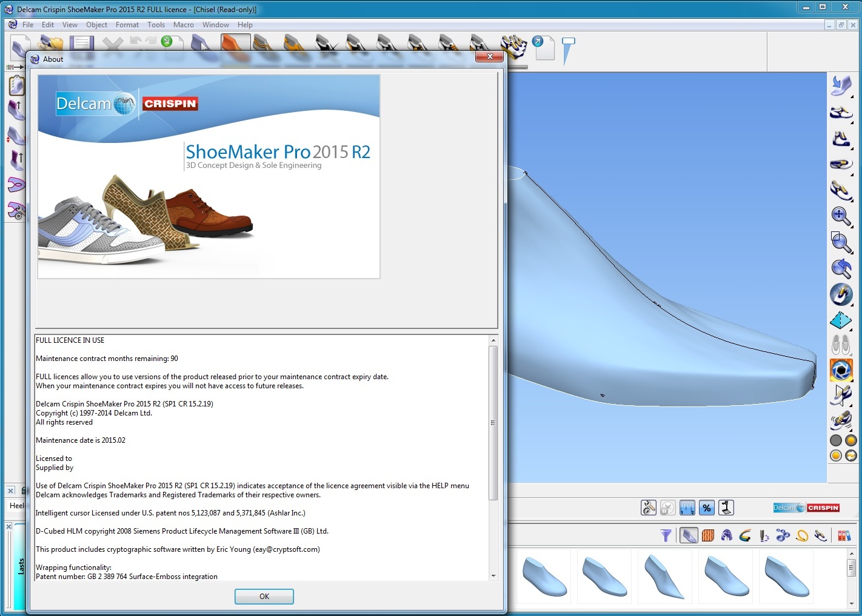Select the blue arrow last view icon

[x=841, y=85]
